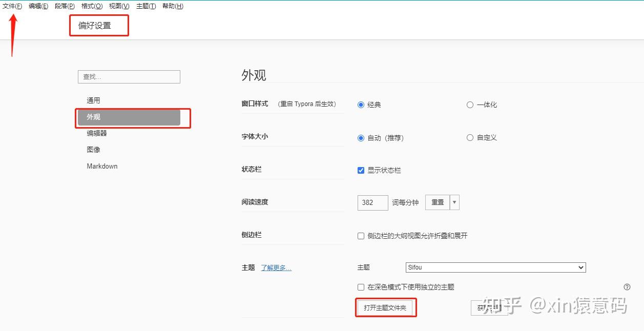The height and width of the screenshot is (331, 644).
Task: Click the reading speed input showing 382
Action: (372, 202)
